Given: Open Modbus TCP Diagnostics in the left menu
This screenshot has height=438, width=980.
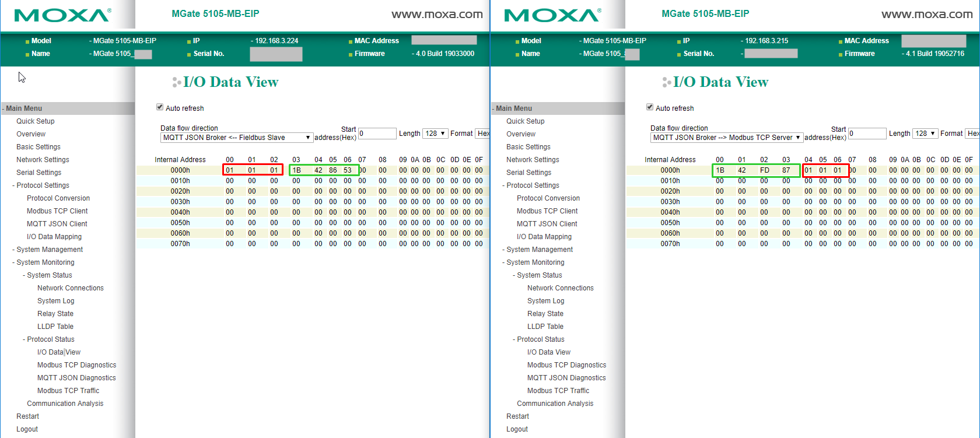Looking at the screenshot, I should pyautogui.click(x=76, y=365).
